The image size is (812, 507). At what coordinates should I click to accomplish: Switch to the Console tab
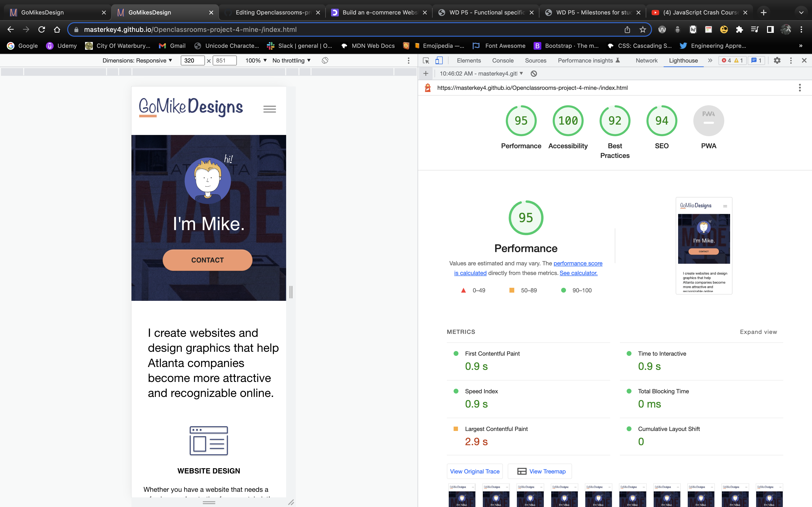[503, 60]
